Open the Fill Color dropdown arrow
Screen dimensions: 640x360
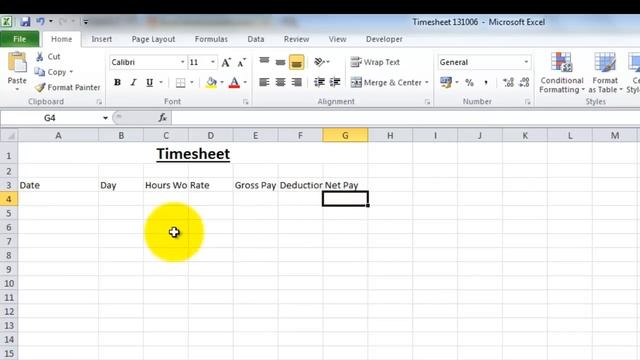(x=222, y=82)
